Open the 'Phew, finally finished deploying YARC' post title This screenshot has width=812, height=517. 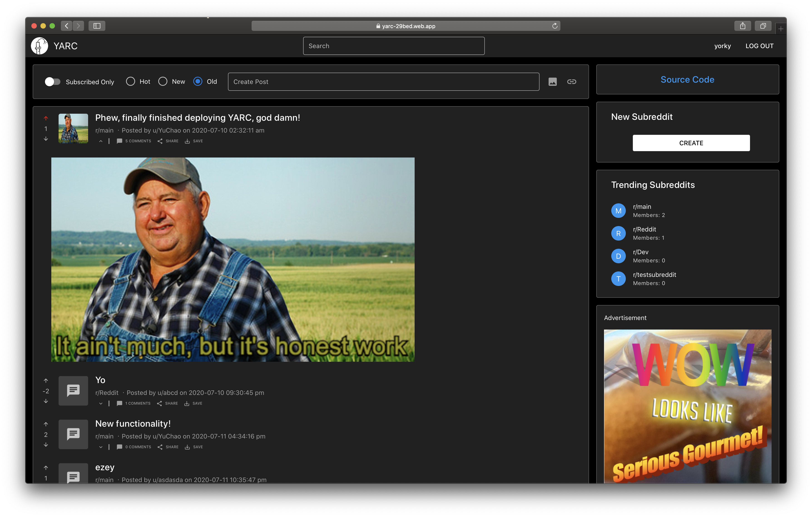coord(198,118)
